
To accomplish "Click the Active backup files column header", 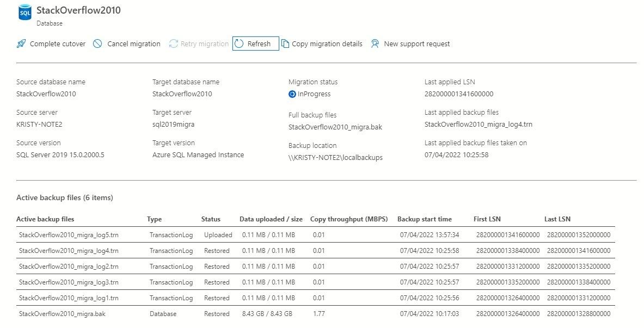I will 45,219.
